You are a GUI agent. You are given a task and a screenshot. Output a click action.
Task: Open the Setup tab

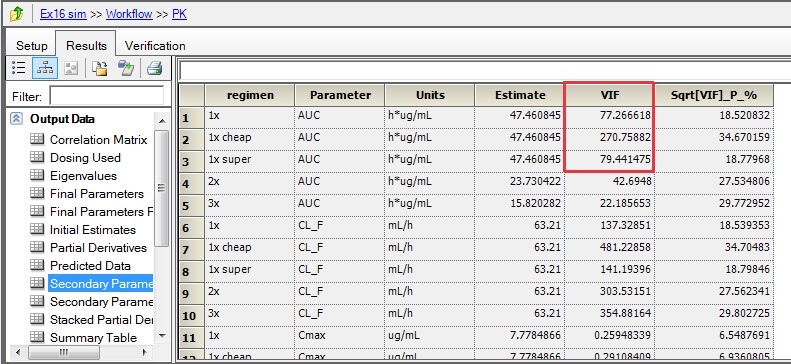coord(31,45)
